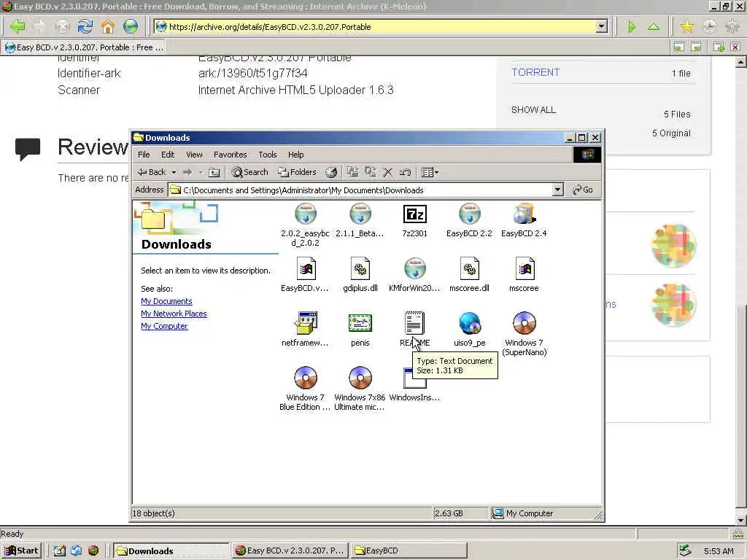Select the Windows 7 (SuperNano) disc image
The image size is (747, 560).
[524, 334]
